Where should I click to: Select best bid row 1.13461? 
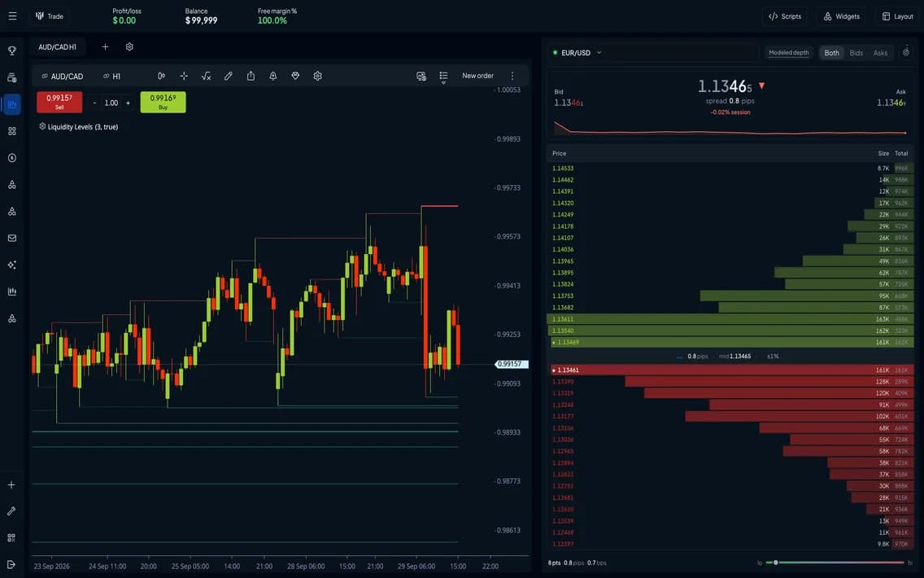[730, 370]
